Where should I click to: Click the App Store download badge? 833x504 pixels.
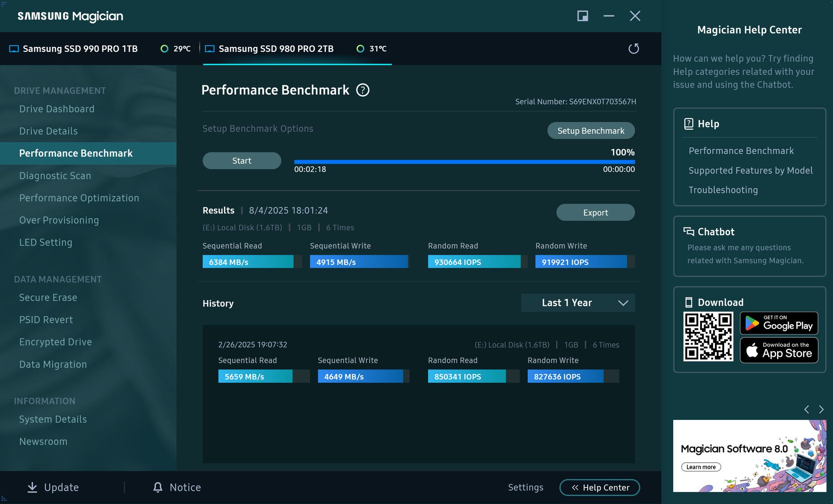tap(779, 350)
